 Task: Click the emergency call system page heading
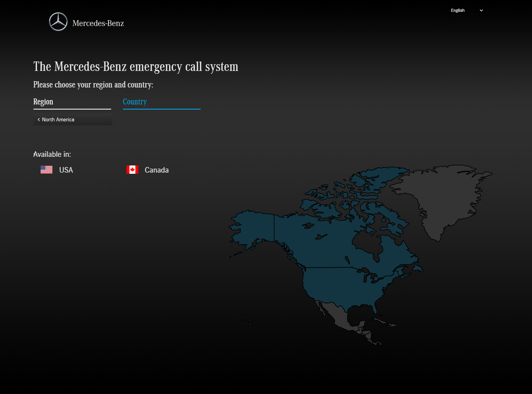pyautogui.click(x=136, y=67)
